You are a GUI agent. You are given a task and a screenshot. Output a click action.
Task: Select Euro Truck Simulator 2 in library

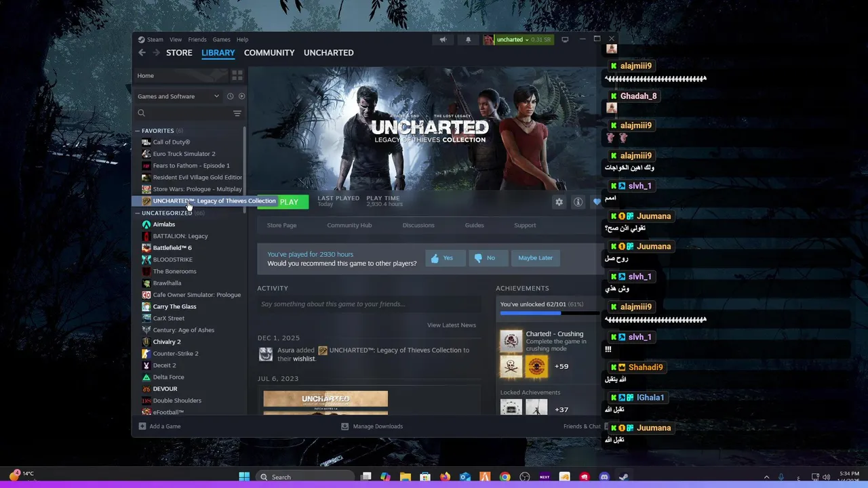pos(184,154)
